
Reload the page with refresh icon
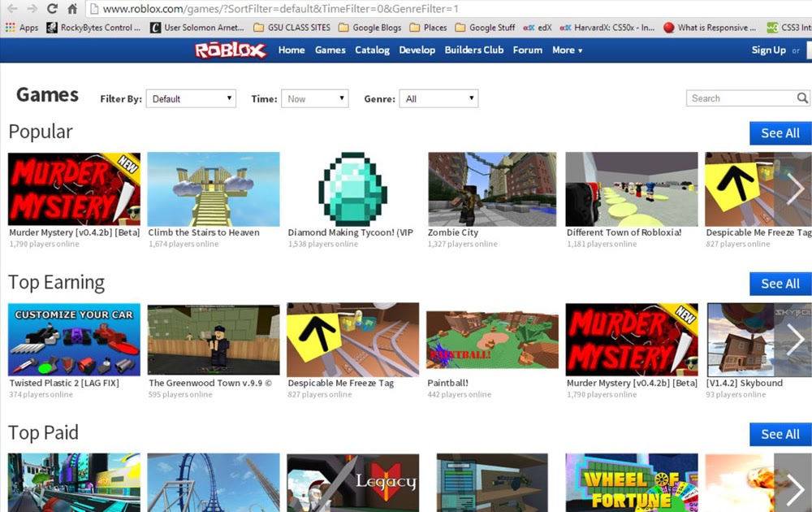pos(52,9)
